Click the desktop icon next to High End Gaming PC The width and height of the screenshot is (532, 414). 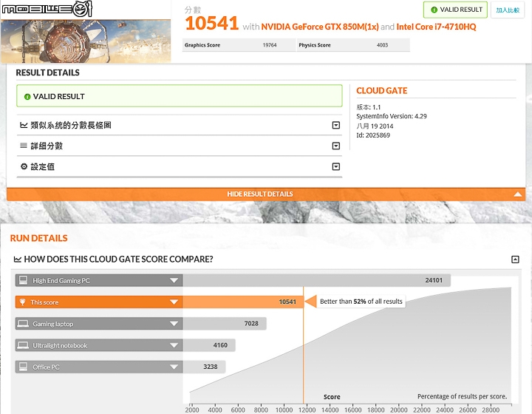click(23, 280)
